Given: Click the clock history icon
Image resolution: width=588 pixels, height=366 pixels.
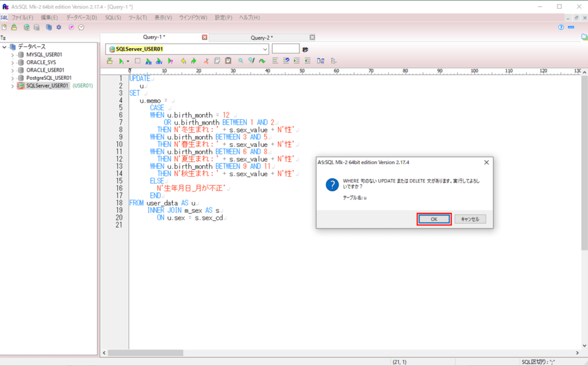Looking at the screenshot, I should (82, 28).
